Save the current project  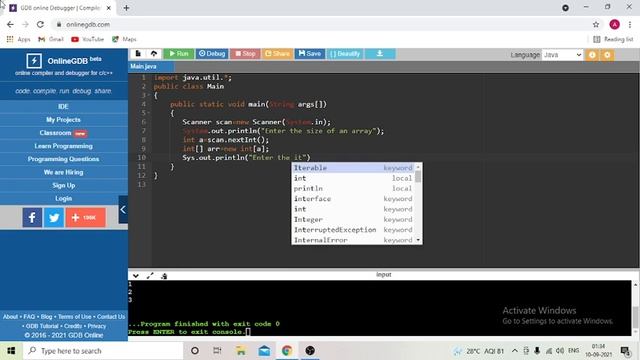(x=310, y=53)
